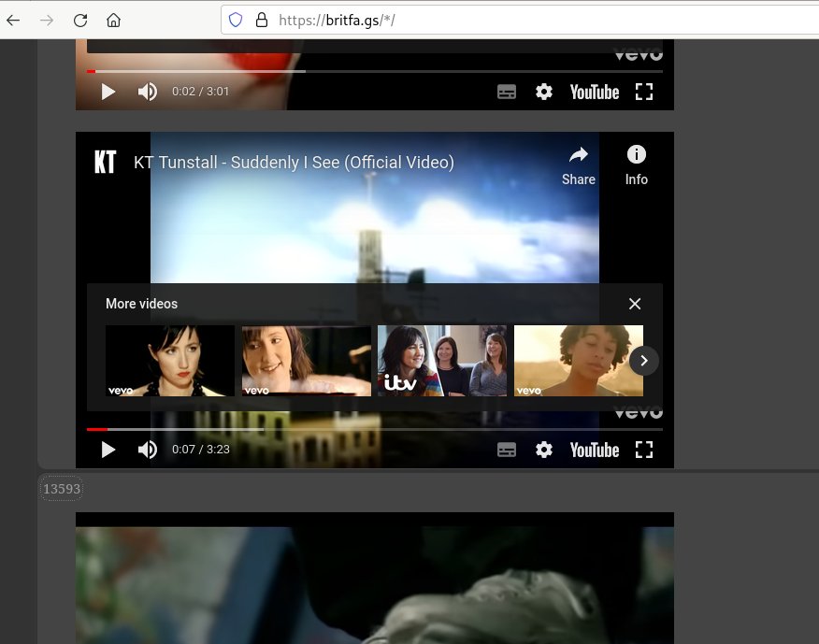Show next suggested videos arrow

[x=643, y=361]
